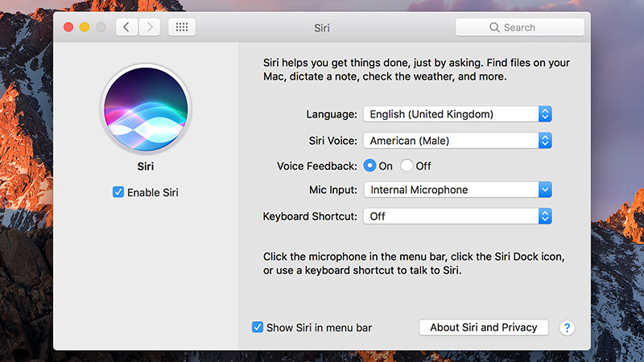Click the large Siri orb icon

146,109
